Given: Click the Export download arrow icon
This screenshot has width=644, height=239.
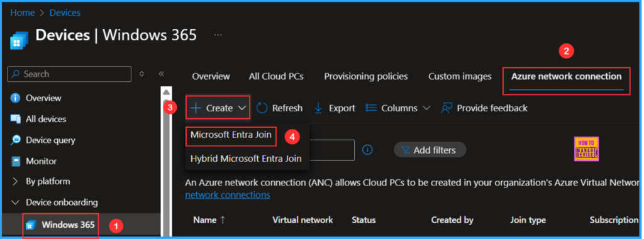Looking at the screenshot, I should click(x=318, y=108).
